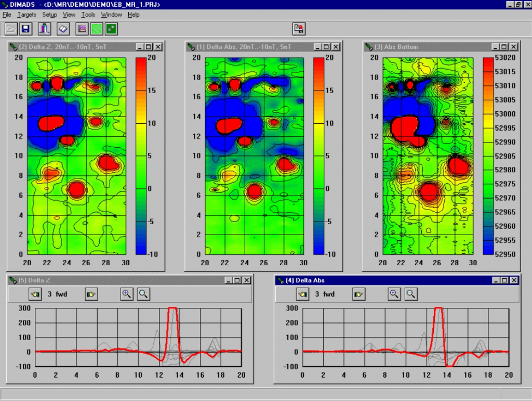The width and height of the screenshot is (532, 401).
Task: Click the profile curve icon in main toolbar
Action: click(x=45, y=29)
